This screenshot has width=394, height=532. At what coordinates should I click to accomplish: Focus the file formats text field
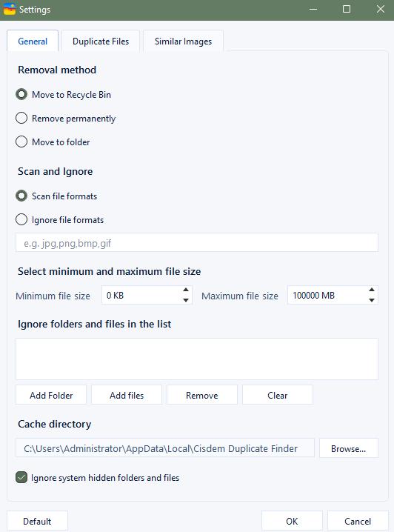pyautogui.click(x=197, y=242)
